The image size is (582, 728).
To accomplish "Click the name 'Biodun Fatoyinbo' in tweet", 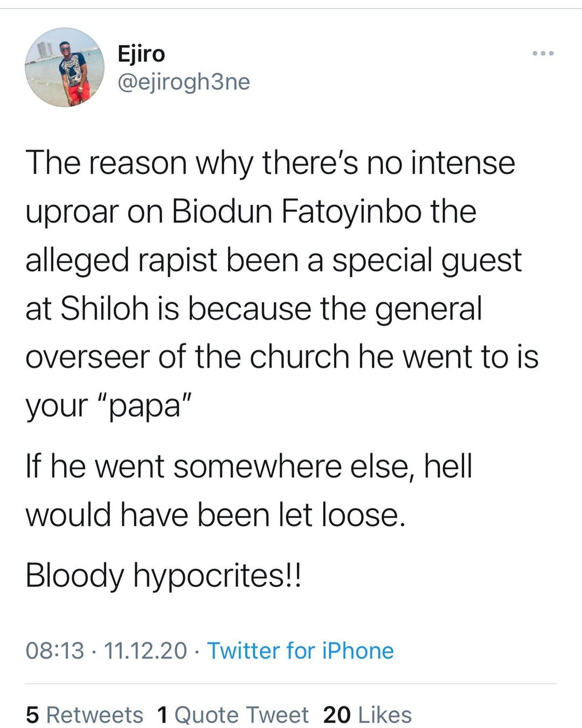I will point(296,211).
